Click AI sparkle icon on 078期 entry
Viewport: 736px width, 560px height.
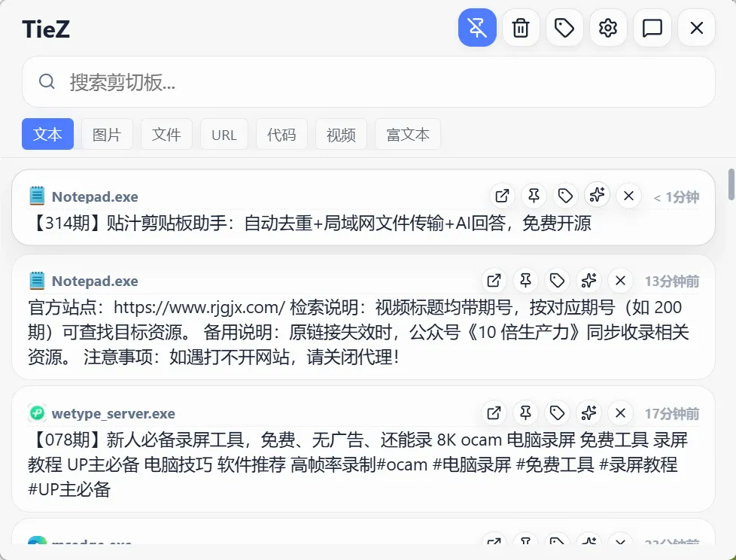(x=588, y=413)
